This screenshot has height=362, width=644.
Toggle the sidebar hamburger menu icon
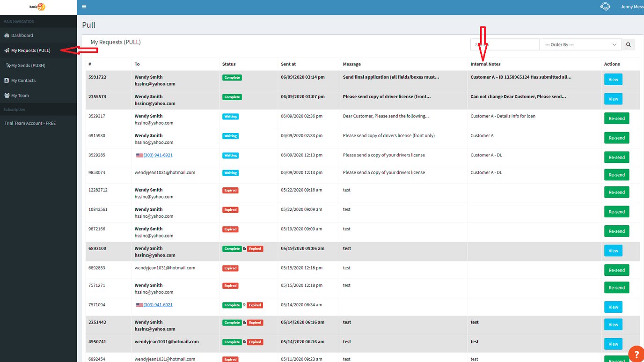[x=84, y=7]
